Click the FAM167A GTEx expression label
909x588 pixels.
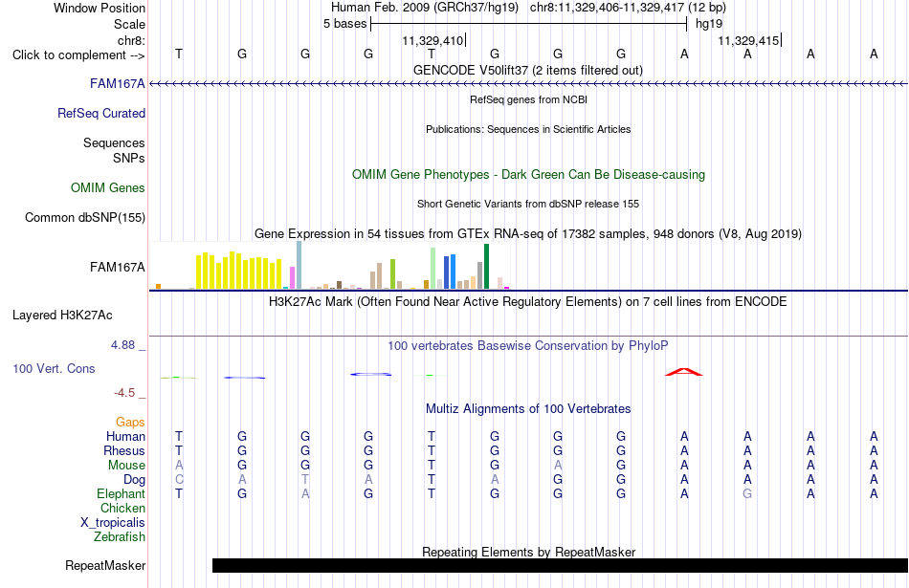tap(117, 267)
